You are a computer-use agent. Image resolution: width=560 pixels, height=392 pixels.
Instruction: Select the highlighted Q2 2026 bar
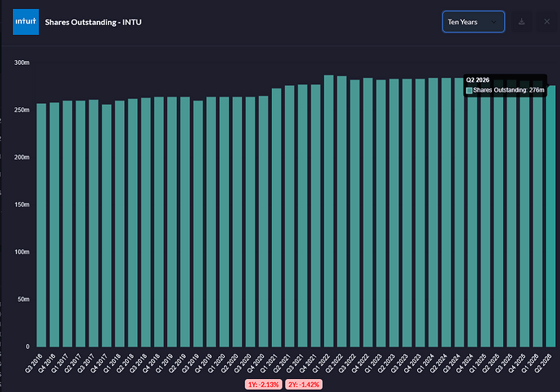pyautogui.click(x=551, y=216)
